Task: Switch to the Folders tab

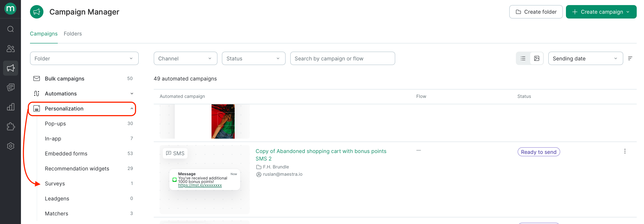Action: [x=73, y=34]
